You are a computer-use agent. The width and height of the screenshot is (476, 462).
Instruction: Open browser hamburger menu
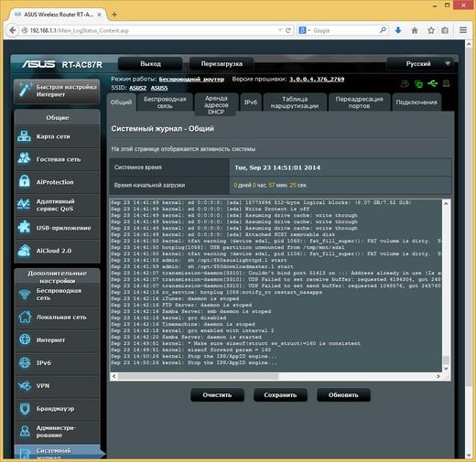click(x=463, y=30)
